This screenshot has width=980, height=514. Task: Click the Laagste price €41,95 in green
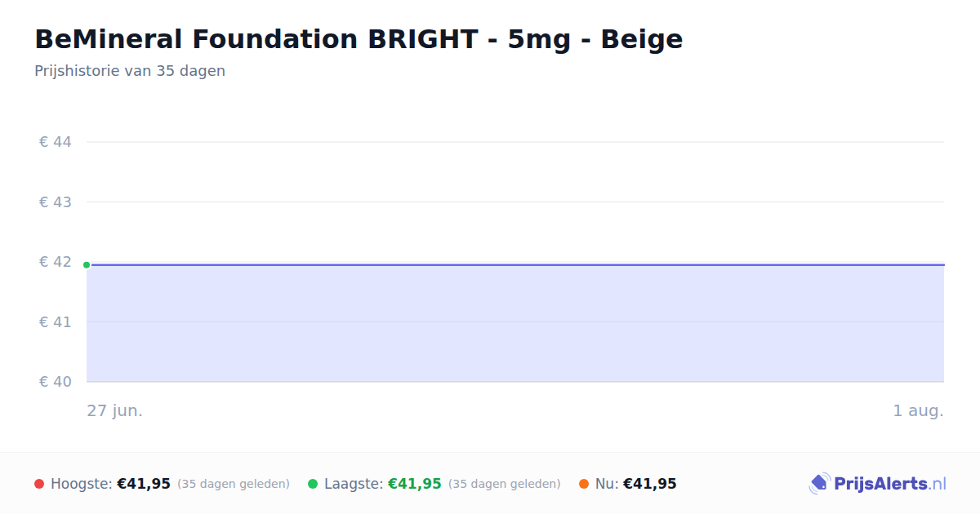tap(415, 484)
